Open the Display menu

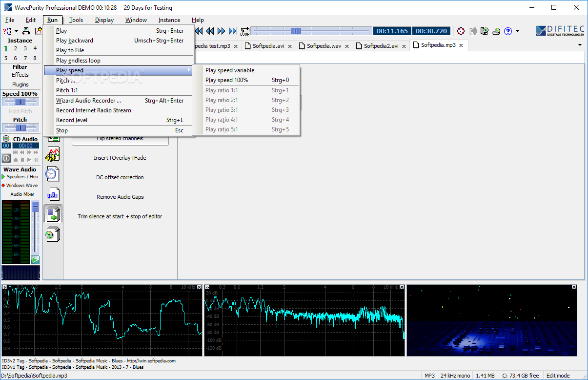104,20
